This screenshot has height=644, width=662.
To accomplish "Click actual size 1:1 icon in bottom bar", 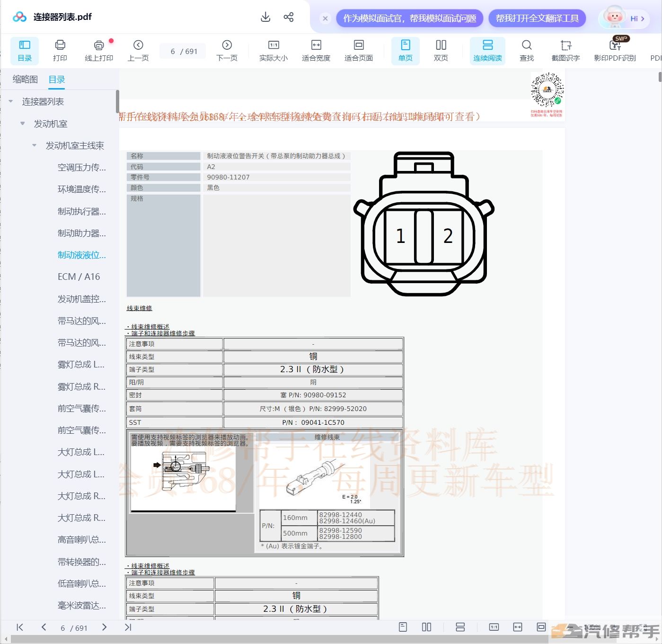I will tap(494, 627).
